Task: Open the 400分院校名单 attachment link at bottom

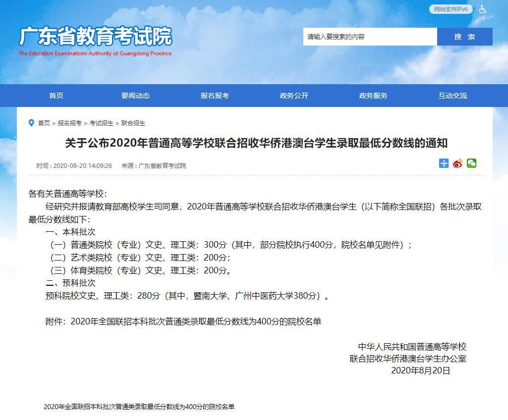Action: [x=139, y=407]
